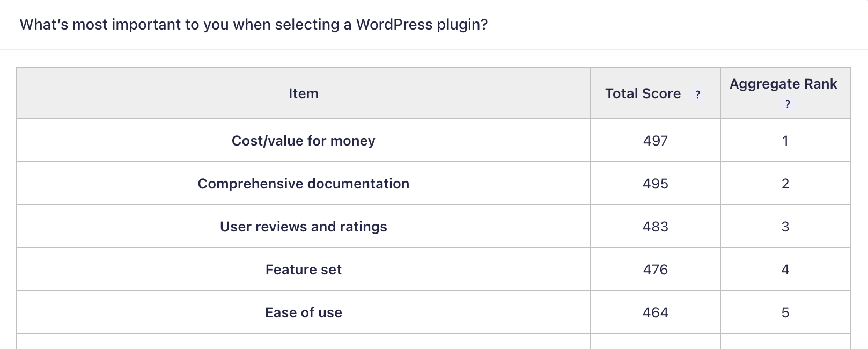Click the Comprehensive documentation row label
Viewport: 868px width, 349px height.
[304, 184]
